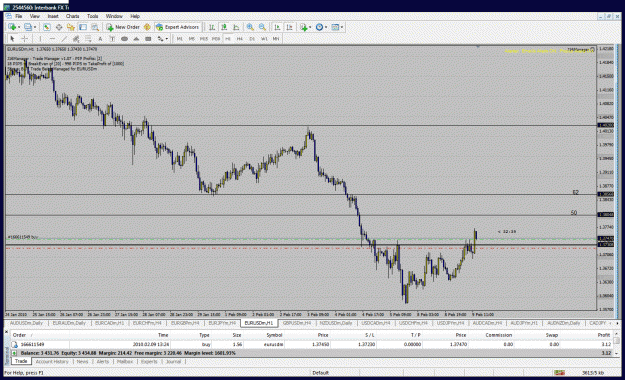This screenshot has height=380, width=625.
Task: Select order row 166611549
Action: [x=311, y=344]
